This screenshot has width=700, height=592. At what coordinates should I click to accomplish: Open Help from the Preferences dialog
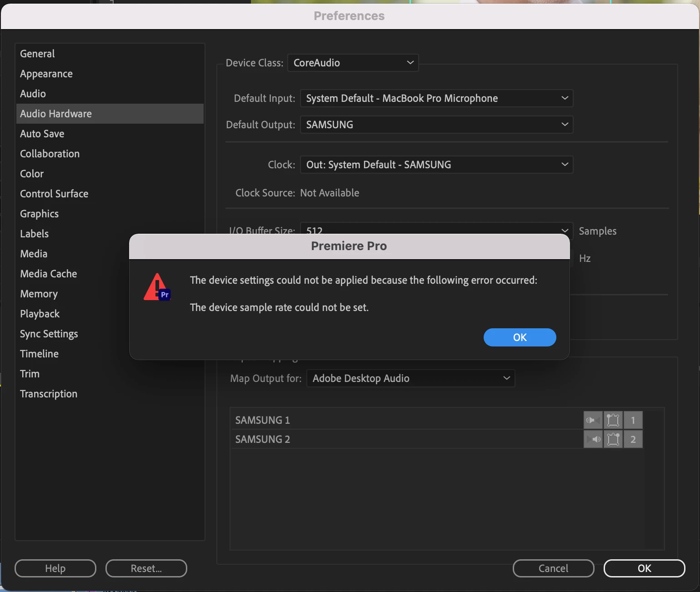coord(55,568)
